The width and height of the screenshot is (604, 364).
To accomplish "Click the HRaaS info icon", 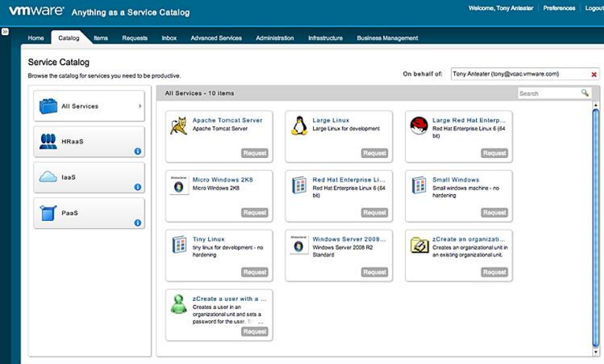I will point(138,151).
